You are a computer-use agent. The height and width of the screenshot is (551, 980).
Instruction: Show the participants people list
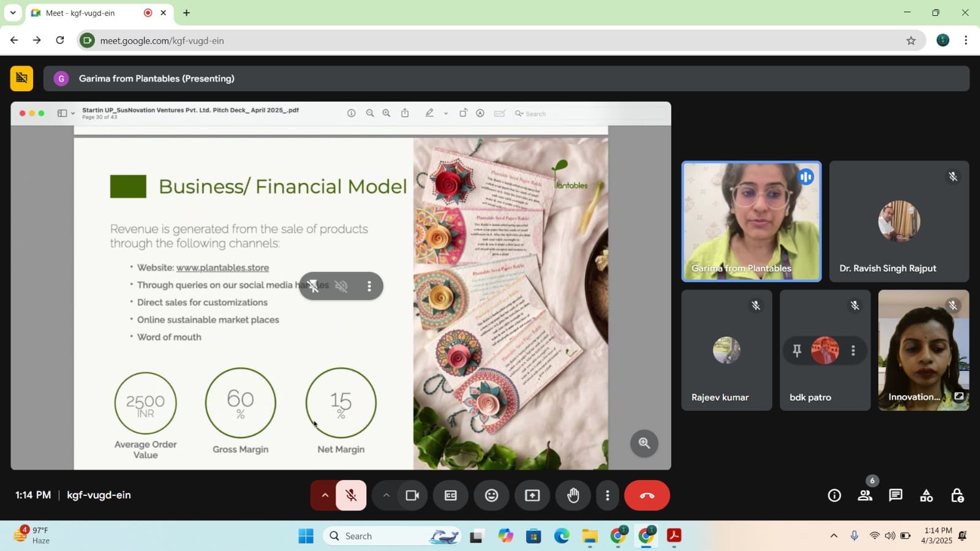[x=865, y=495]
